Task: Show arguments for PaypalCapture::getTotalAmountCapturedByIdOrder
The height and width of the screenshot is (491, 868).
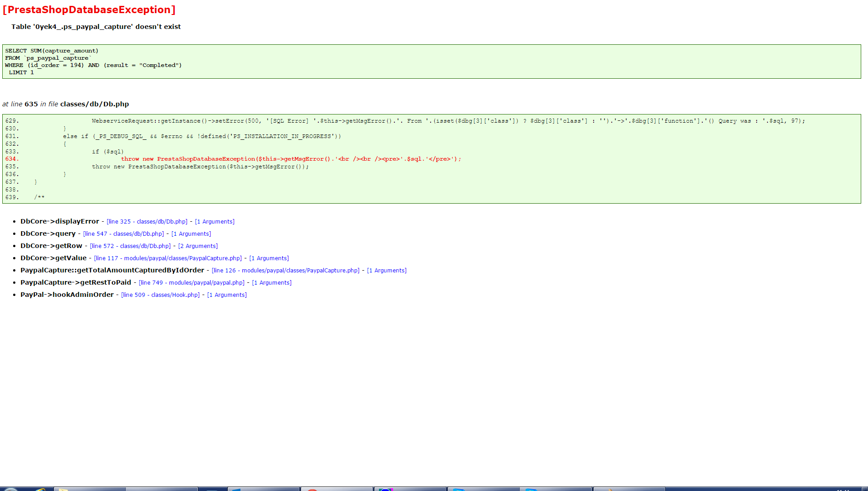Action: click(387, 271)
